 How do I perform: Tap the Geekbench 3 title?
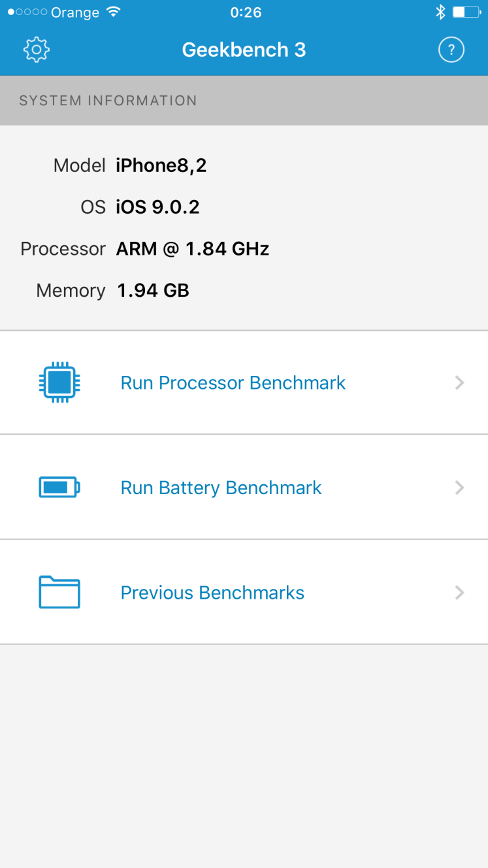point(244,50)
